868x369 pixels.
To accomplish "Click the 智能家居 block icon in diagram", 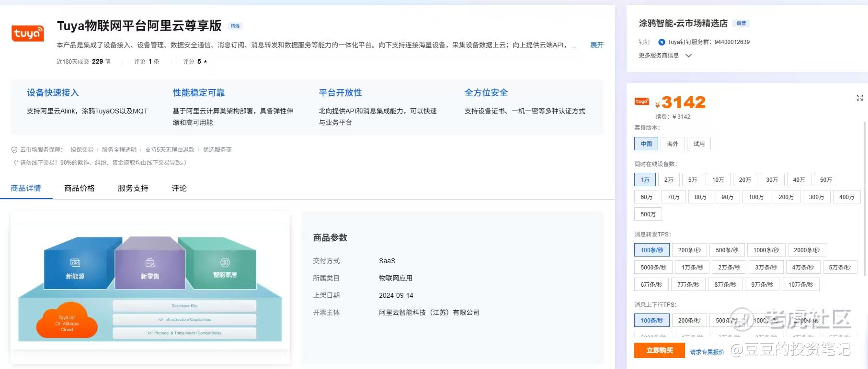I will pyautogui.click(x=225, y=262).
